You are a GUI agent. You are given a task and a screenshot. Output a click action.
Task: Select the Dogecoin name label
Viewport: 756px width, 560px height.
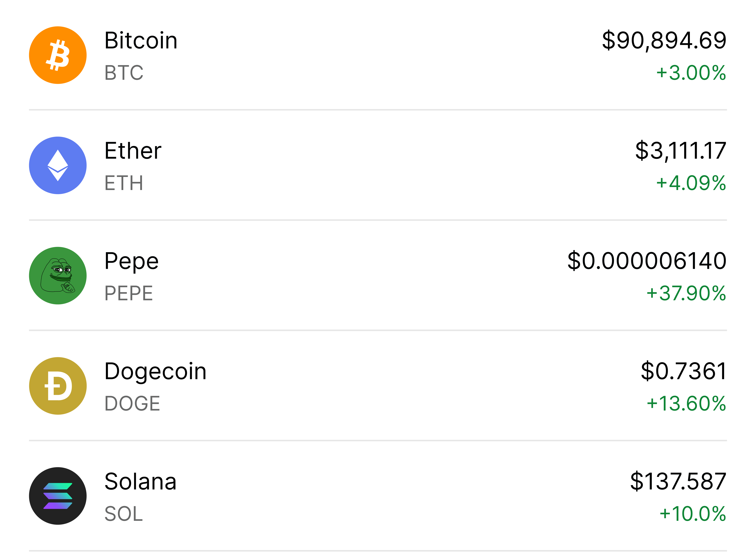155,371
